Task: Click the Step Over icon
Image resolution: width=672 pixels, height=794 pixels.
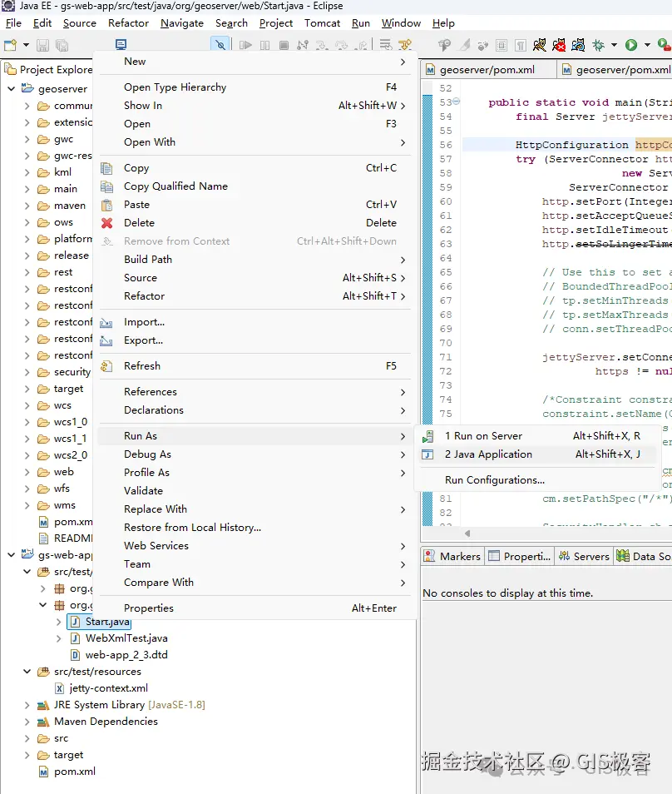Action: point(342,45)
